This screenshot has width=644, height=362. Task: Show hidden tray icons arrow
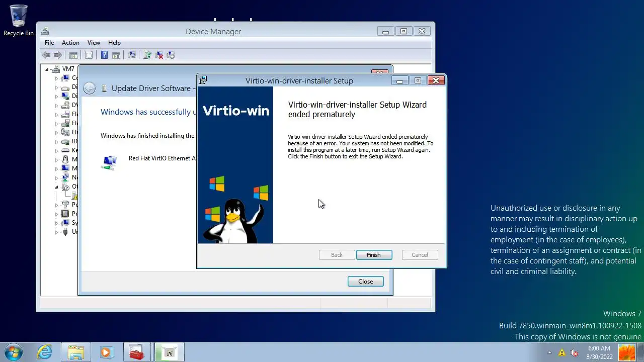(x=549, y=352)
